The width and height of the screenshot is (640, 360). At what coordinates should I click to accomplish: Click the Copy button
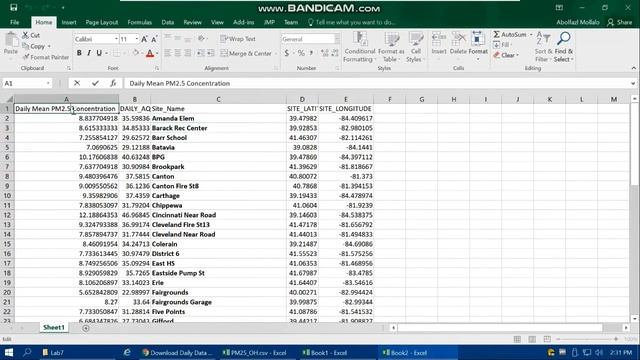[x=37, y=46]
